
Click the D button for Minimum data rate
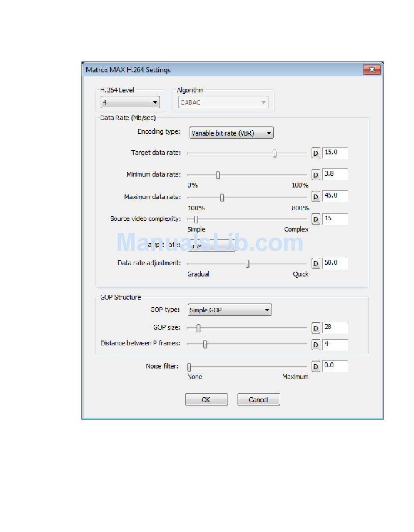point(316,175)
